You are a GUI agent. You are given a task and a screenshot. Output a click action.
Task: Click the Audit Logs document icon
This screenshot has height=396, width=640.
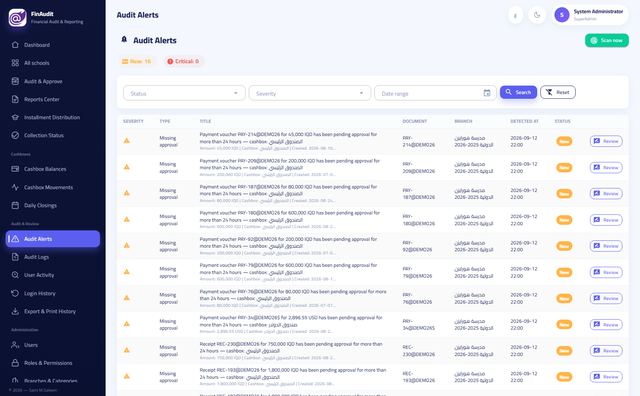tap(15, 257)
